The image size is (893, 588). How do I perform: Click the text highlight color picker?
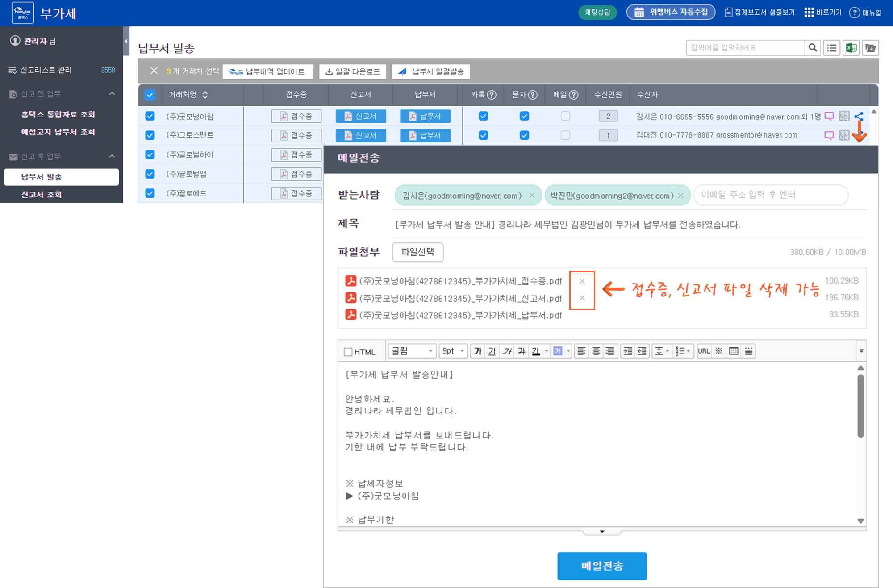(558, 351)
